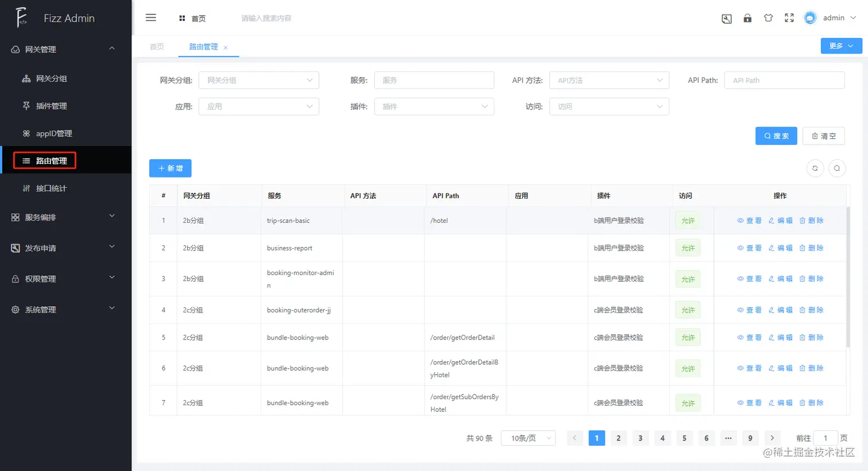
Task: Click the 允许 tag in row 1
Action: coord(688,221)
